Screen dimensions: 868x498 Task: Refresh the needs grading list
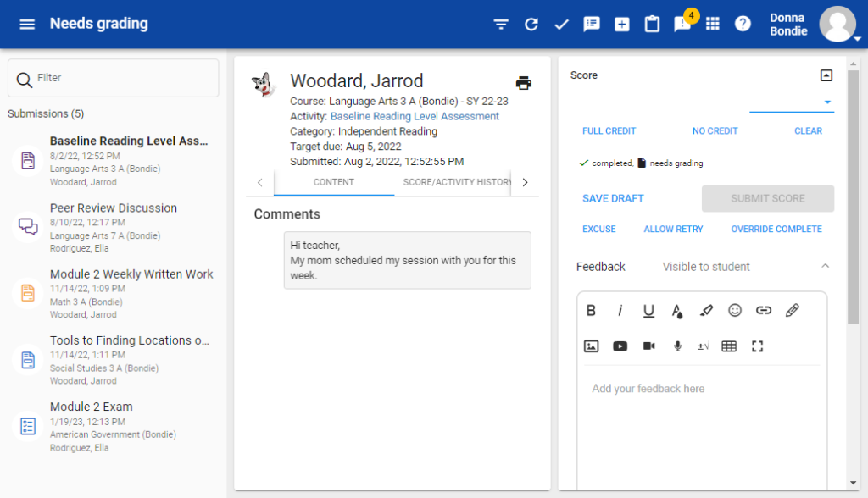[x=531, y=24]
